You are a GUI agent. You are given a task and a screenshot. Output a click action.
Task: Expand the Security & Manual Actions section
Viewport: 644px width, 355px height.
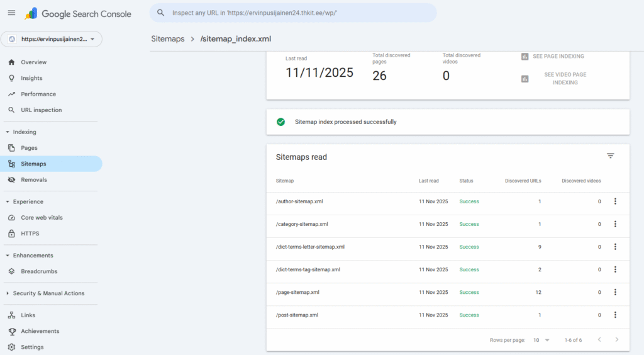click(x=8, y=293)
